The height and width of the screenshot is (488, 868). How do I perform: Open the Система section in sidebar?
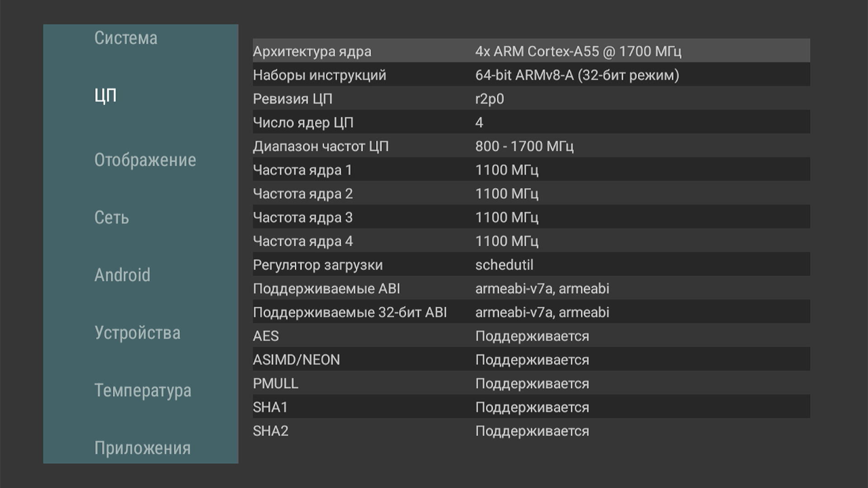pyautogui.click(x=126, y=38)
